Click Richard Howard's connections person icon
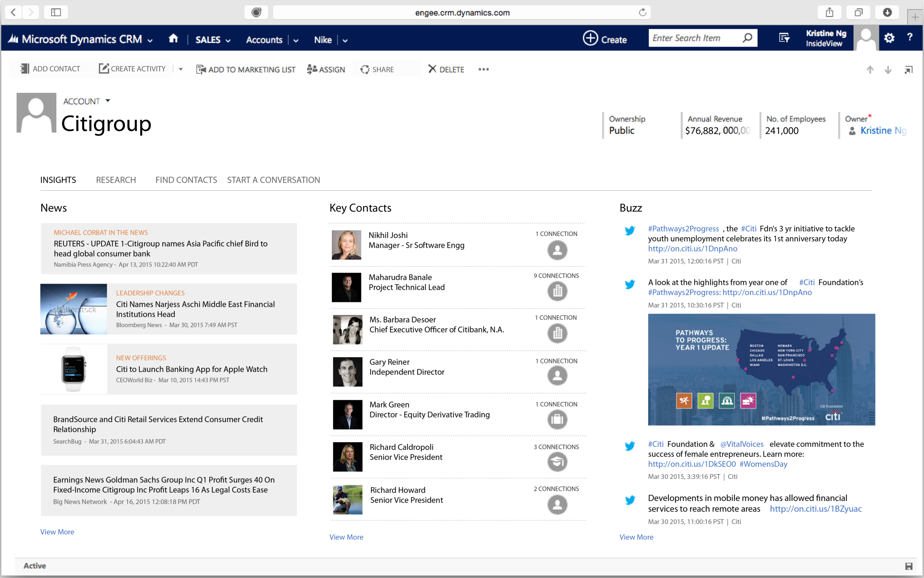The image size is (924, 578). [x=557, y=505]
